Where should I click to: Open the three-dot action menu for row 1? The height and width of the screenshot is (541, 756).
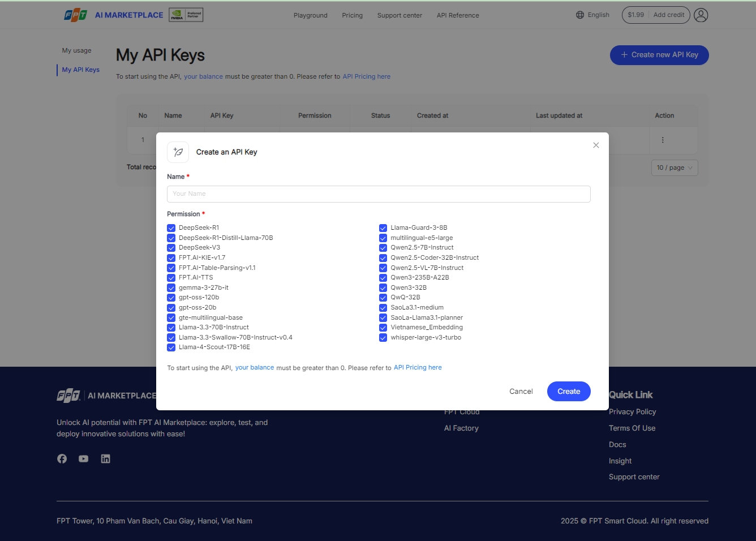(663, 140)
